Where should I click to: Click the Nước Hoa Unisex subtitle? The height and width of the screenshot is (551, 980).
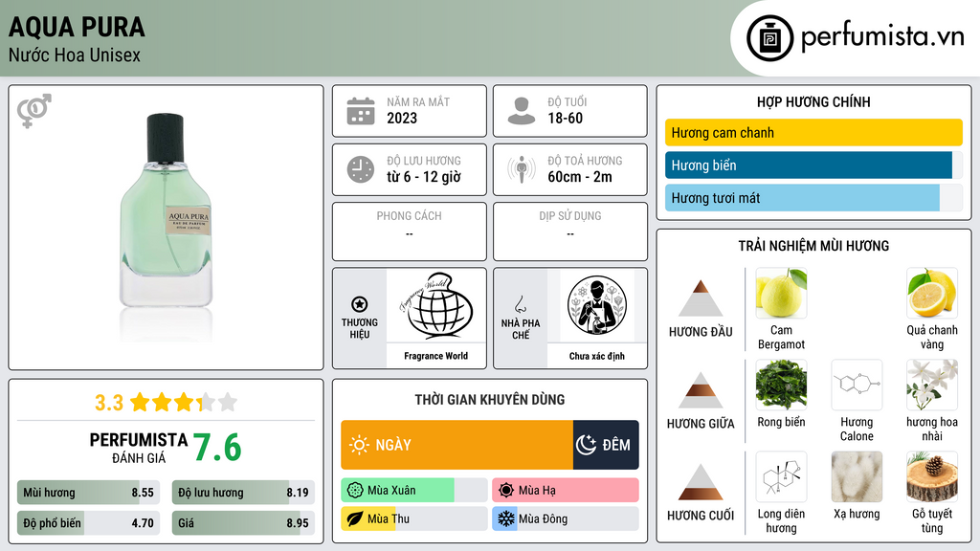pos(75,55)
